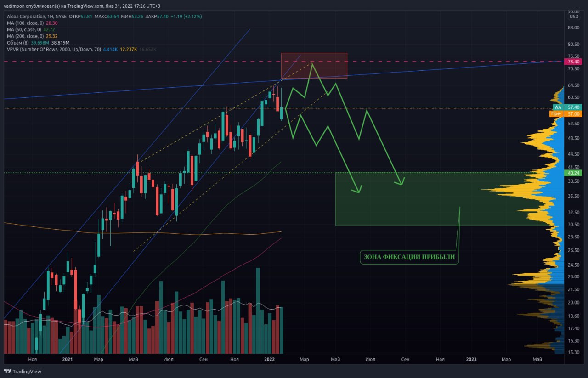The height and width of the screenshot is (378, 588).
Task: Click the 52.50 price axis label
Action: [x=574, y=124]
